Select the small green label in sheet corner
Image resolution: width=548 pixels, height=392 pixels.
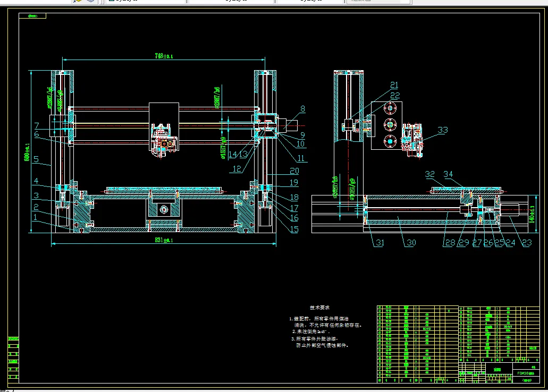click(x=32, y=16)
